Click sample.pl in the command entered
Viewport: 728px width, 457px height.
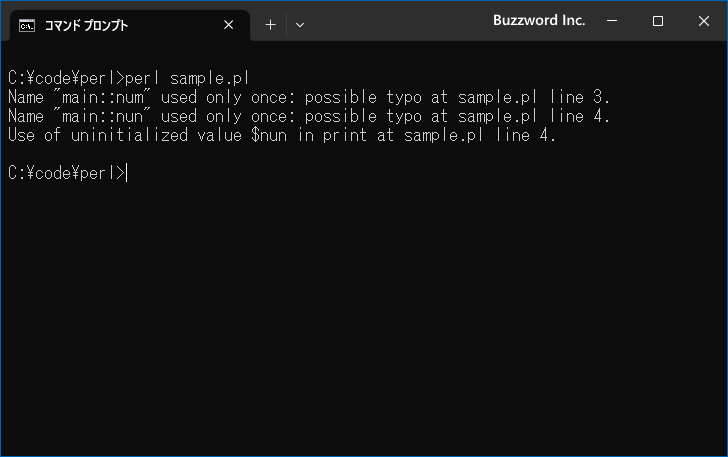[210, 78]
